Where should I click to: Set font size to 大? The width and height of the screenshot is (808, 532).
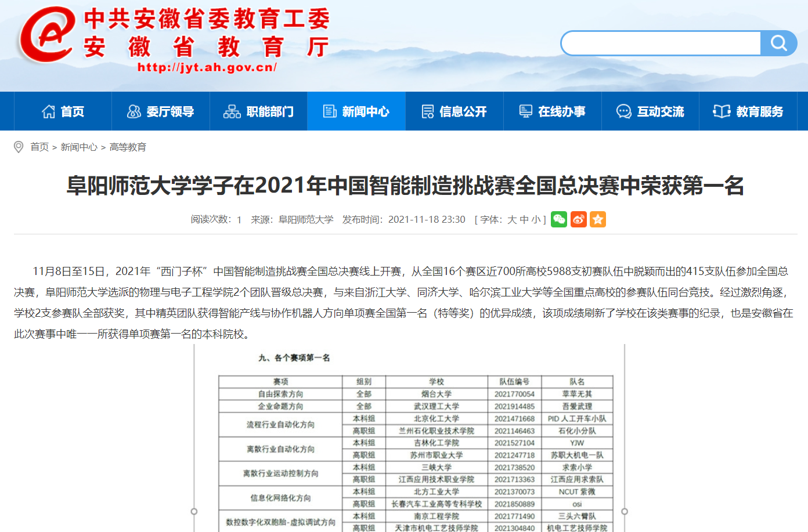[x=512, y=220]
